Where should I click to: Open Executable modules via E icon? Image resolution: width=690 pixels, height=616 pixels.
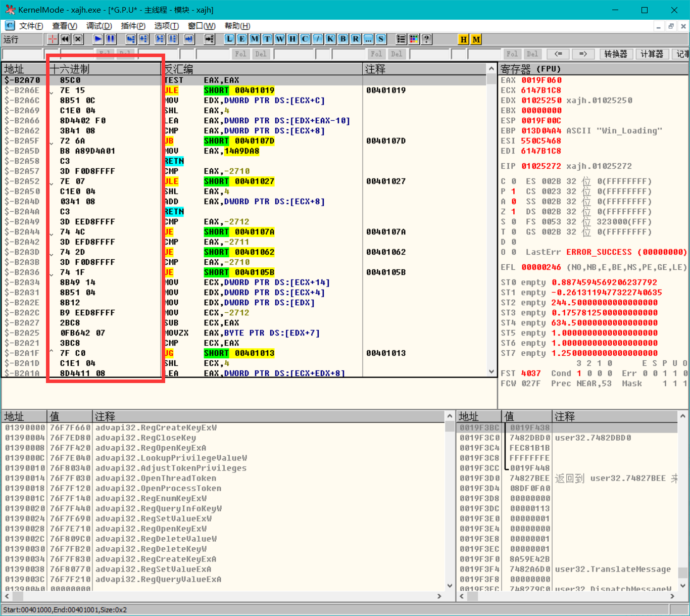pyautogui.click(x=242, y=39)
